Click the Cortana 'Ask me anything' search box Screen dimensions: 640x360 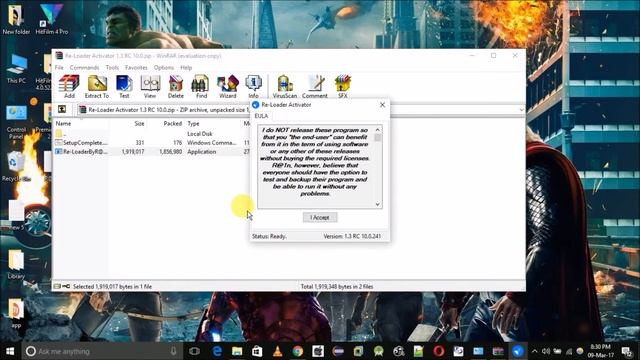(102, 351)
